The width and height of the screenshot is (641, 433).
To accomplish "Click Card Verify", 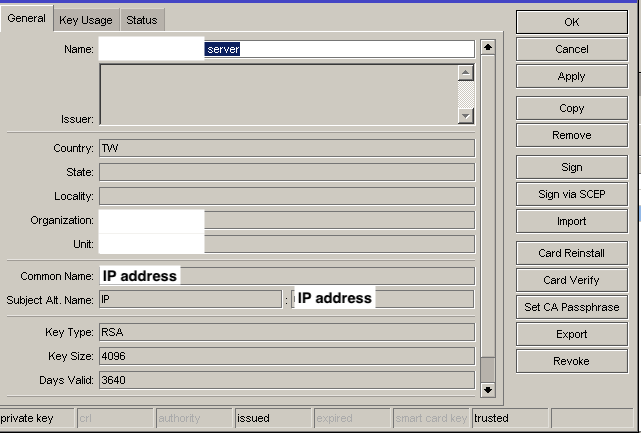I will (x=572, y=280).
